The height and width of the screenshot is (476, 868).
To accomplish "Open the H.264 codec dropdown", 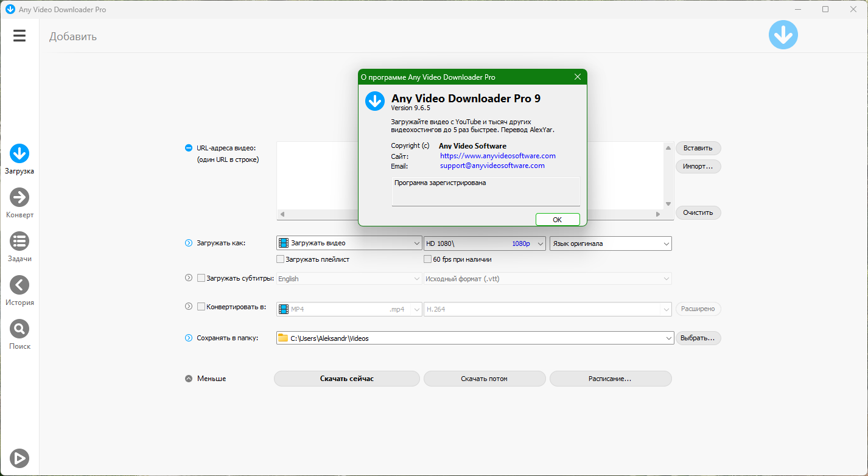I will [548, 309].
